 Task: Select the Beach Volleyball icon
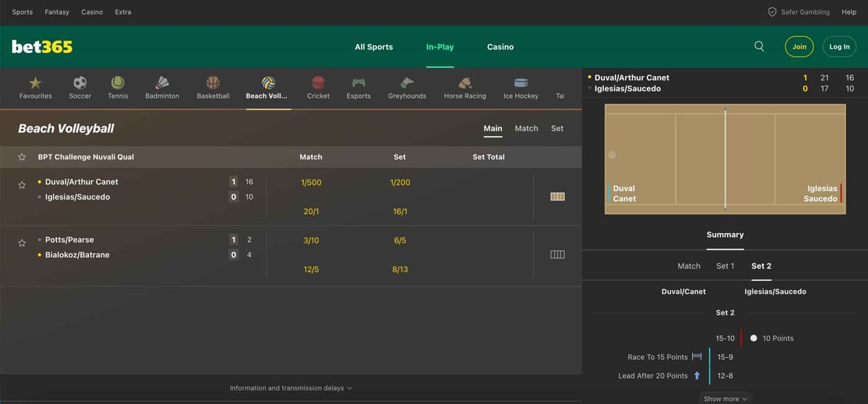point(268,83)
